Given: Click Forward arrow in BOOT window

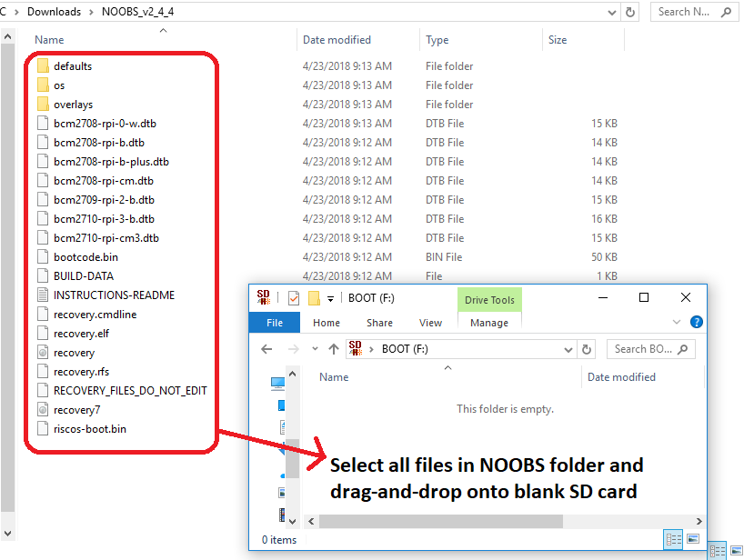Looking at the screenshot, I should coord(294,349).
